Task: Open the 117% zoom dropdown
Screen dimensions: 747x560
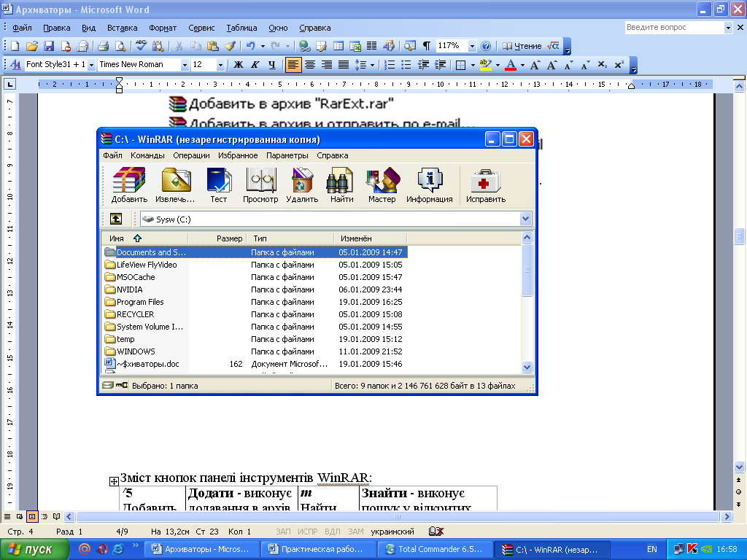Action: tap(472, 46)
